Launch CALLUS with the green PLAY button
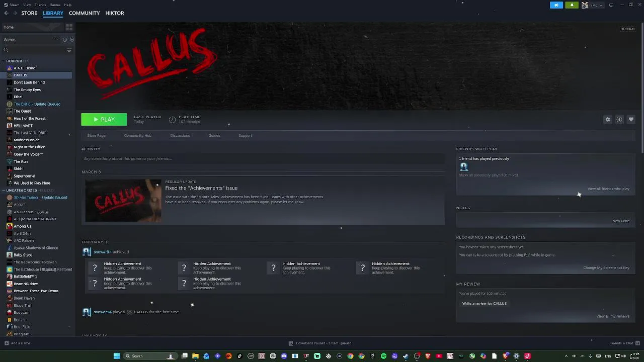644x362 pixels. (104, 120)
